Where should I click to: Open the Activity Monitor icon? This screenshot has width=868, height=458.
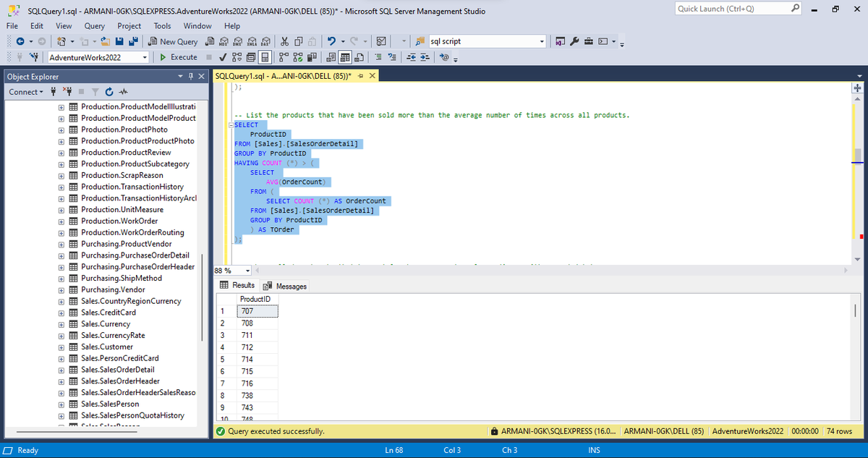(x=381, y=42)
